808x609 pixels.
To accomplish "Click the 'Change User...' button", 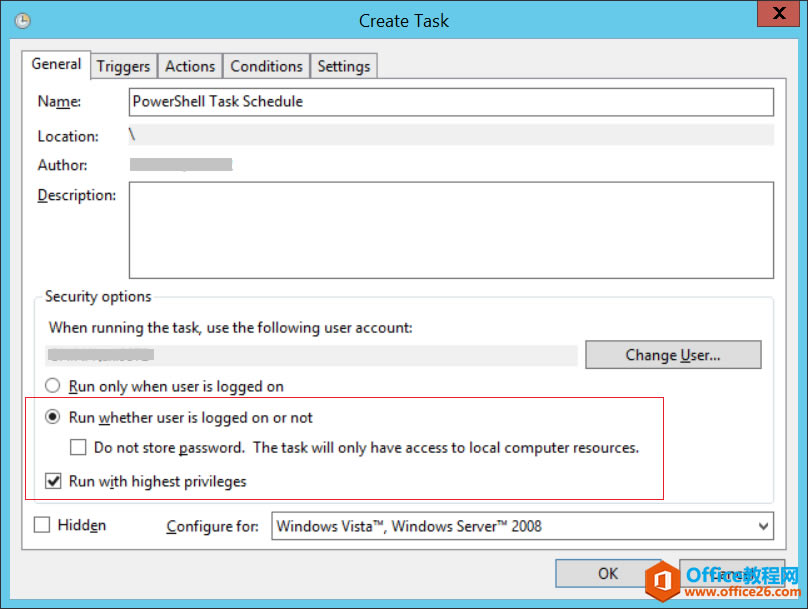I will pyautogui.click(x=673, y=354).
